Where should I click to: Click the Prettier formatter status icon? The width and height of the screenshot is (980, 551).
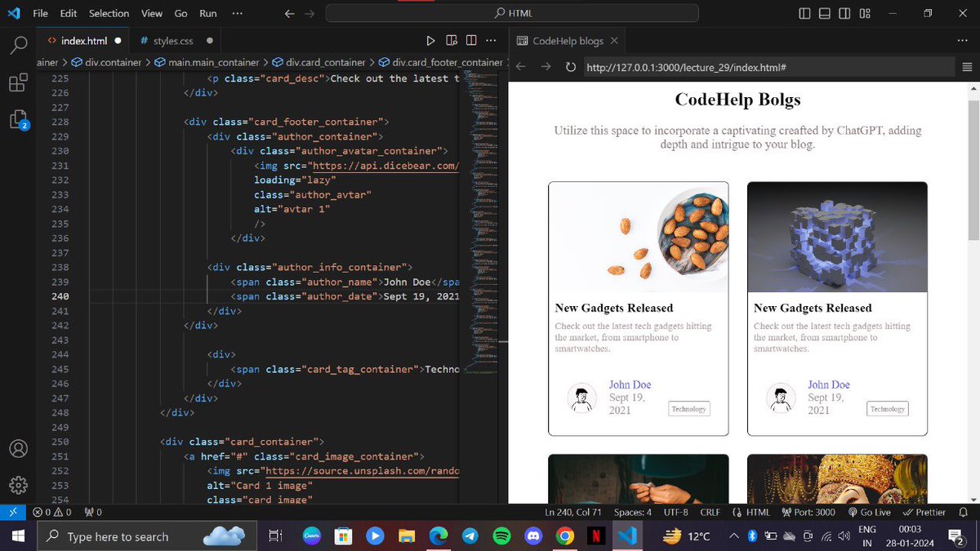[x=924, y=512]
